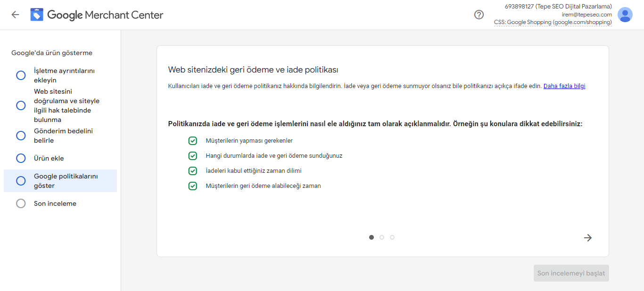Open the help question mark icon
The image size is (644, 291).
click(479, 15)
